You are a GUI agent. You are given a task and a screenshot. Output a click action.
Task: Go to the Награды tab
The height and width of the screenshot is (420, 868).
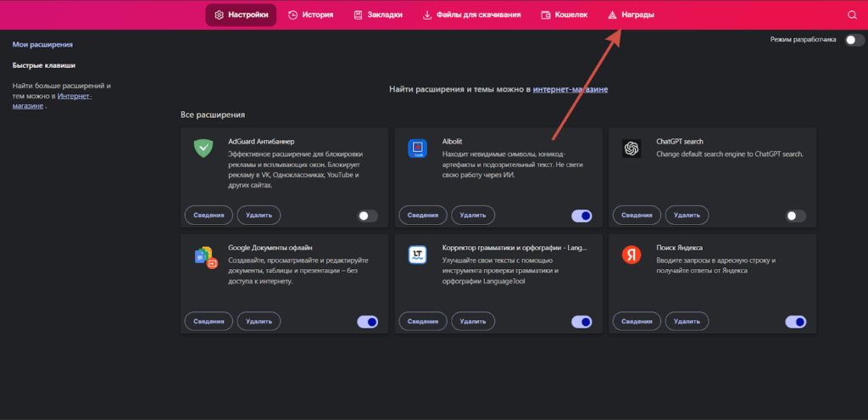pyautogui.click(x=631, y=14)
